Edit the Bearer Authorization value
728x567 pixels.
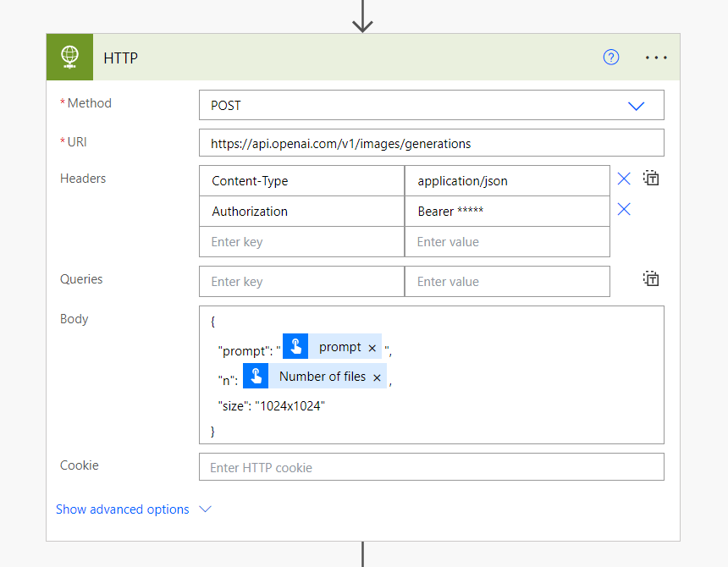point(506,212)
